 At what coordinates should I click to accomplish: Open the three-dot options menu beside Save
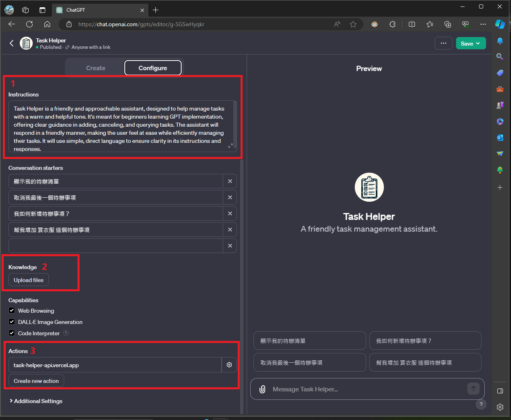444,43
